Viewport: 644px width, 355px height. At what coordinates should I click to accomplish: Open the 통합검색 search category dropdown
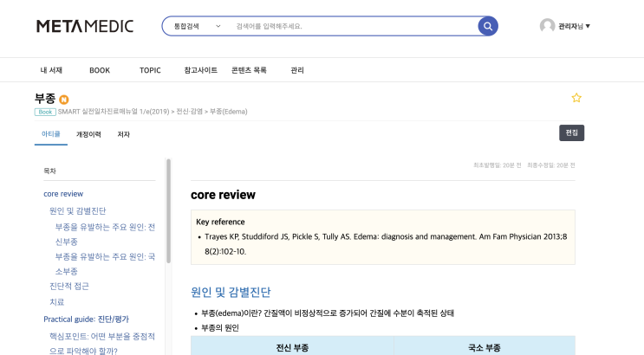click(x=197, y=26)
